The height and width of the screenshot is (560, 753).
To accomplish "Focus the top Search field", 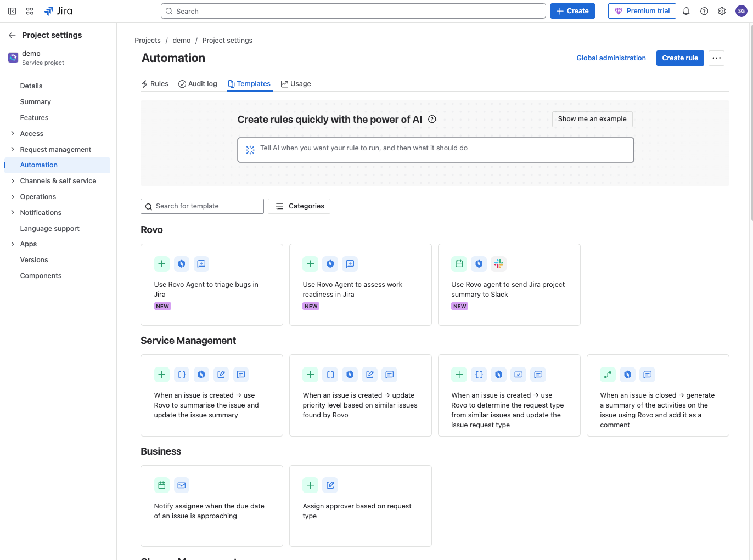I will coord(353,11).
